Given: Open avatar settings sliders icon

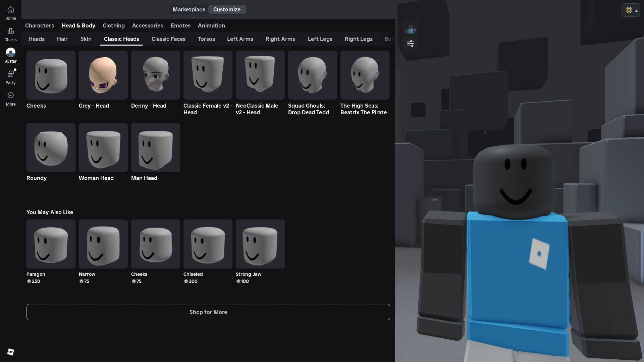Looking at the screenshot, I should coord(411,44).
